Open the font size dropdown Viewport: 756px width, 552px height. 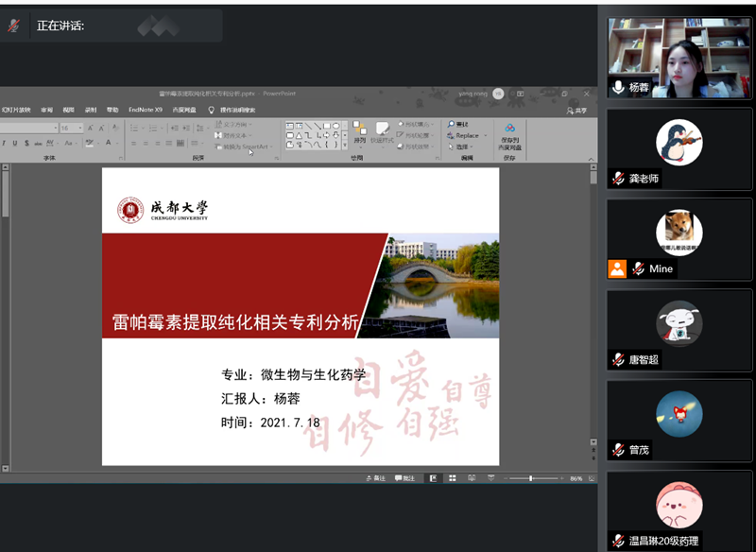pyautogui.click(x=78, y=128)
